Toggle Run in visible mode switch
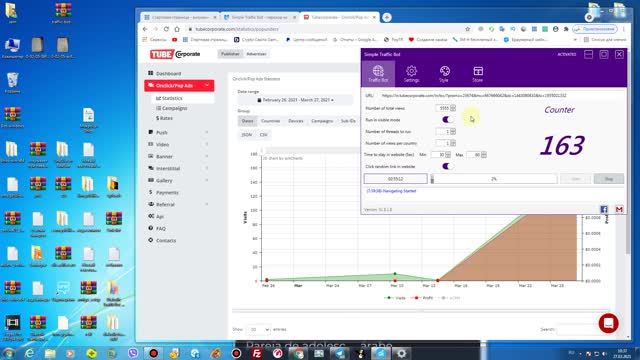This screenshot has width=640, height=360. pos(447,120)
